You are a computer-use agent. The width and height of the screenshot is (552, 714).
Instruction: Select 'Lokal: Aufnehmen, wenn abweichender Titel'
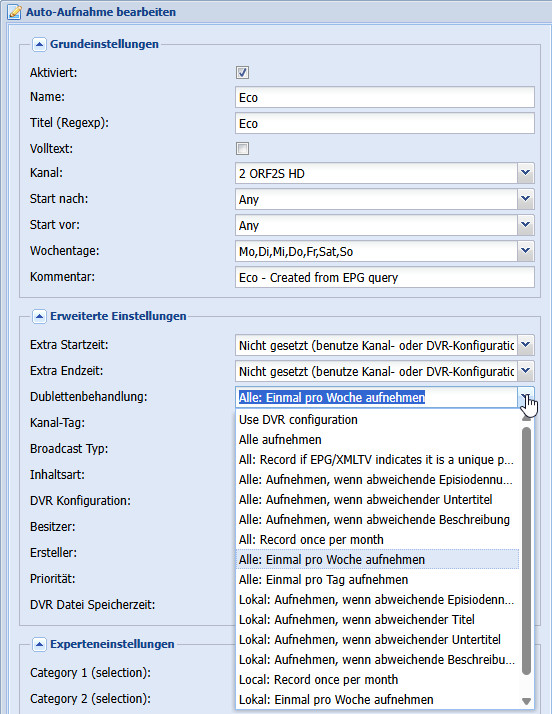click(x=378, y=620)
